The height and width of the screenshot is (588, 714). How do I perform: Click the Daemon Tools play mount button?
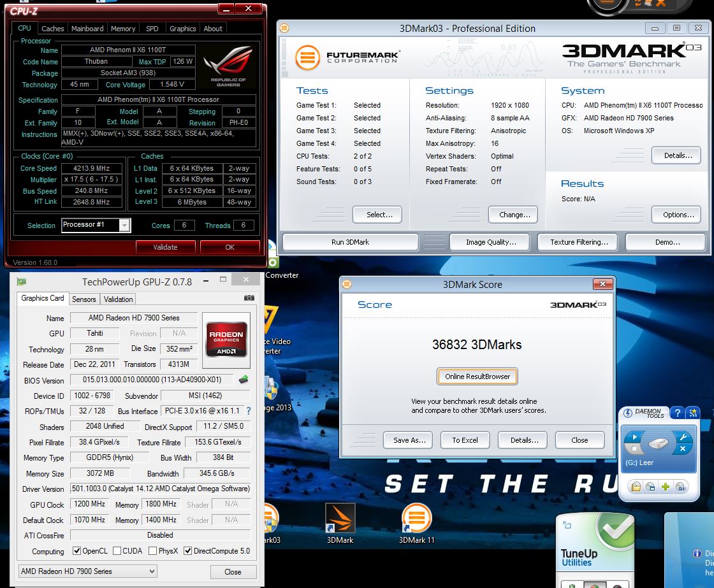pos(634,437)
